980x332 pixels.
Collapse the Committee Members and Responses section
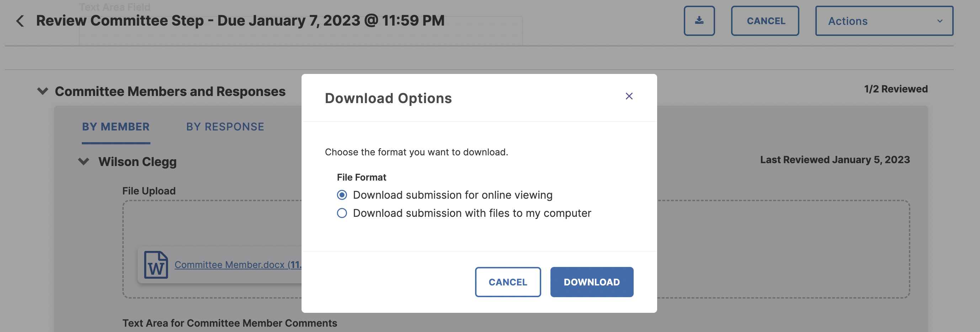43,91
